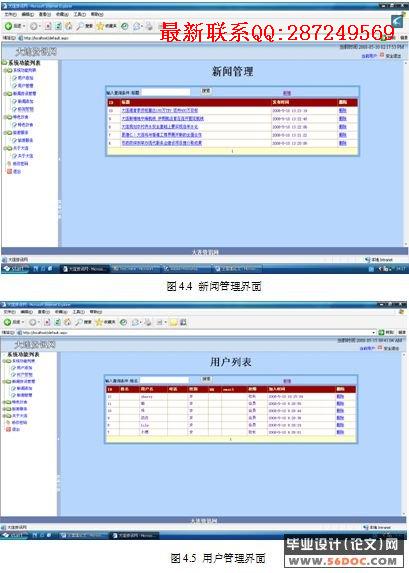Image resolution: width=409 pixels, height=573 pixels.
Task: Click the Refresh icon in the 用户列表 browser toolbar
Action: click(57, 322)
